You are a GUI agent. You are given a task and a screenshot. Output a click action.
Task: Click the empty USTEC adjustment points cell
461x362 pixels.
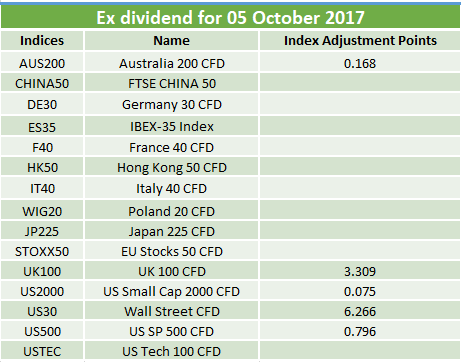click(x=360, y=351)
